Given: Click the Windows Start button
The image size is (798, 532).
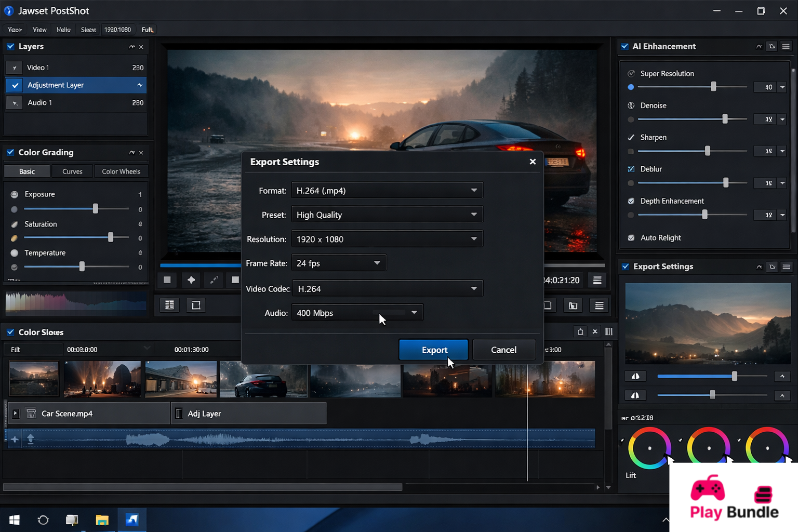Looking at the screenshot, I should click(x=15, y=520).
